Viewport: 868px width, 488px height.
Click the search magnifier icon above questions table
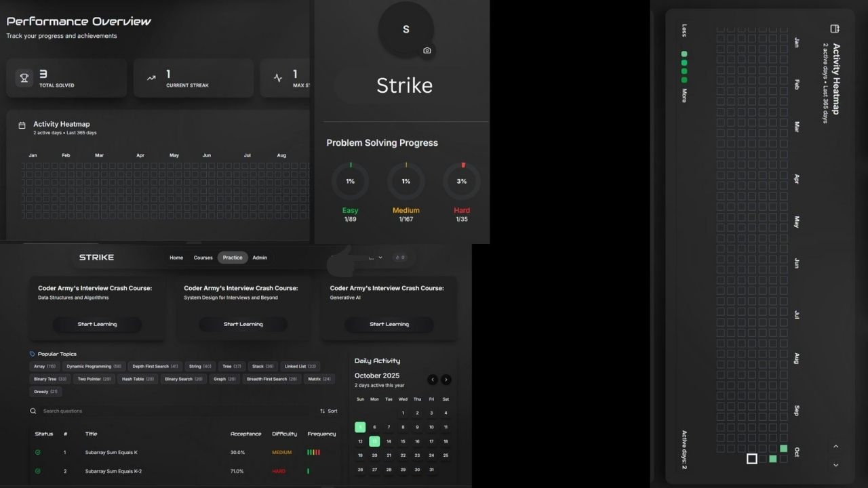tap(33, 411)
